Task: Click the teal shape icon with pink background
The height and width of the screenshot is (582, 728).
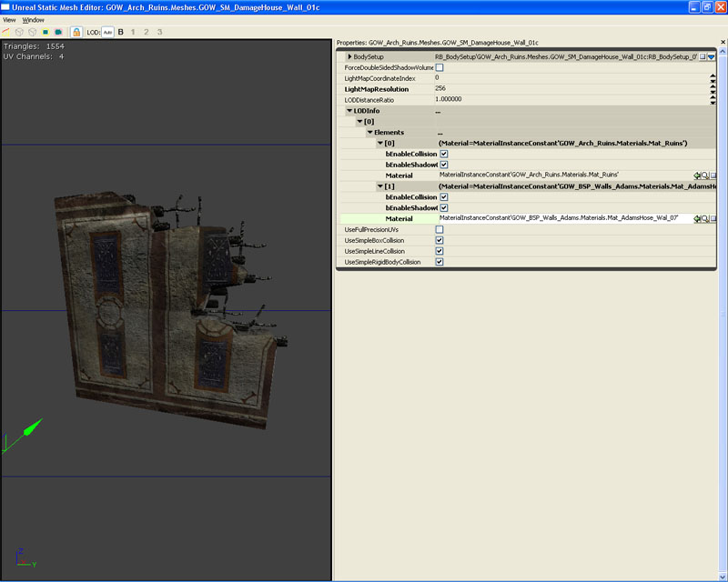Action: (58, 32)
